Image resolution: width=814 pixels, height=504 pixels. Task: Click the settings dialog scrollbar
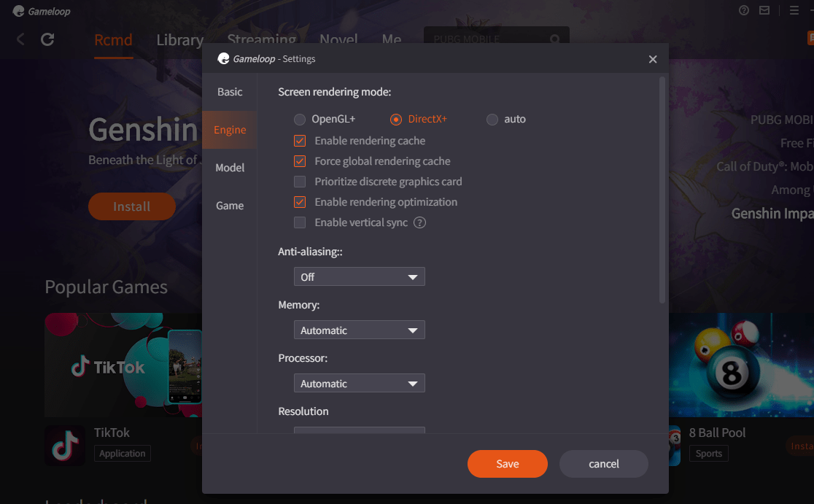pyautogui.click(x=662, y=190)
